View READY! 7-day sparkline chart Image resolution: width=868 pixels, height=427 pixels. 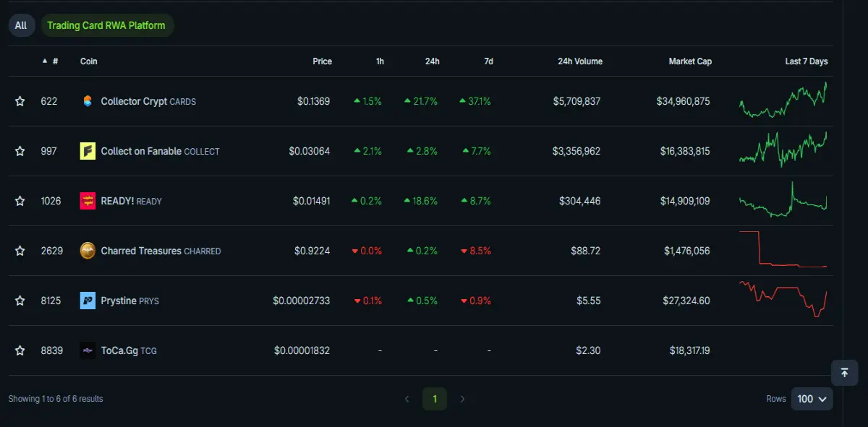(783, 199)
